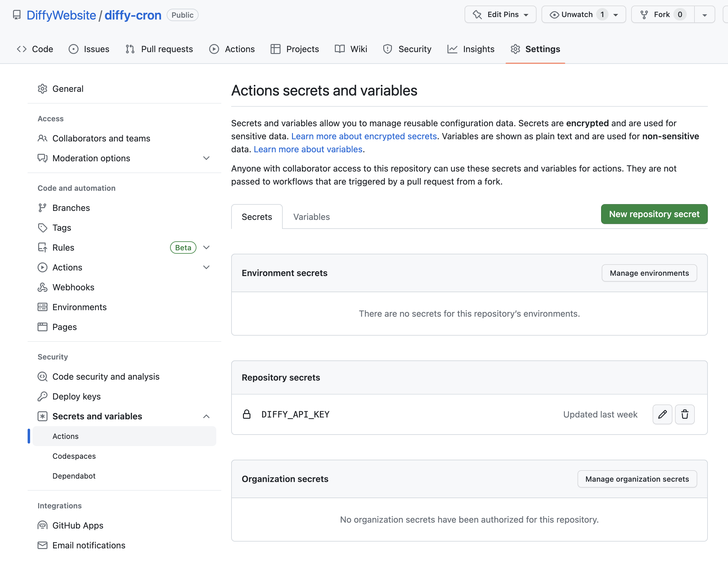Click the Collaborators people icon
This screenshot has height=567, width=728.
point(42,138)
